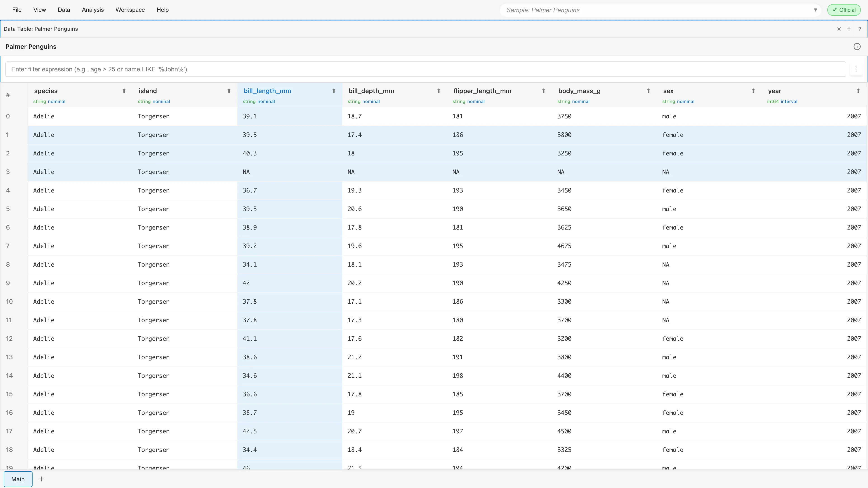Click the Official badge
The image size is (868, 488).
point(844,10)
